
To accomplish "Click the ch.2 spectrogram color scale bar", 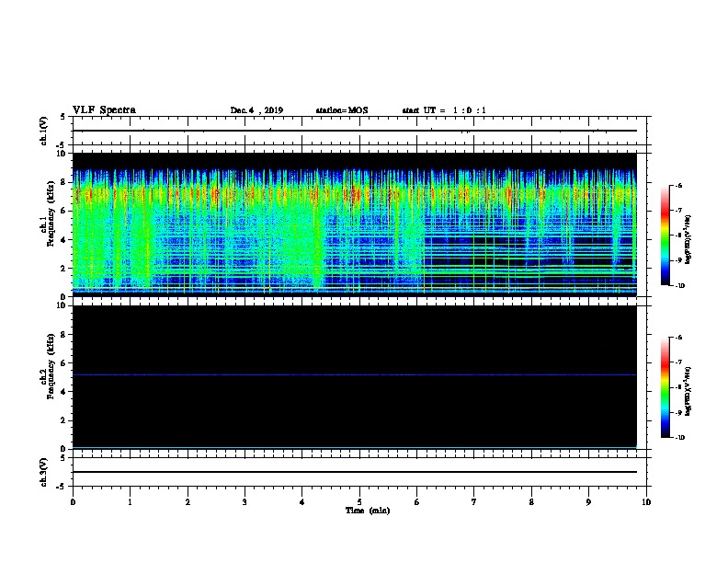I will point(665,387).
